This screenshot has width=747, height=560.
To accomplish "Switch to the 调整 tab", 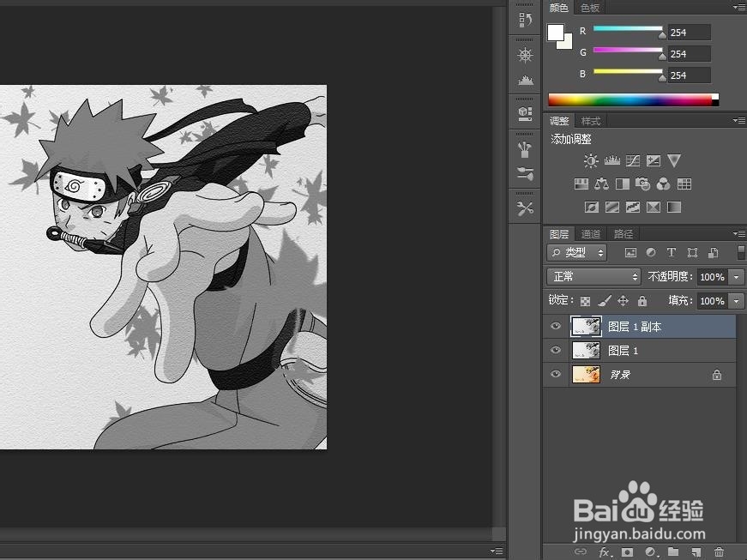I will pyautogui.click(x=559, y=121).
